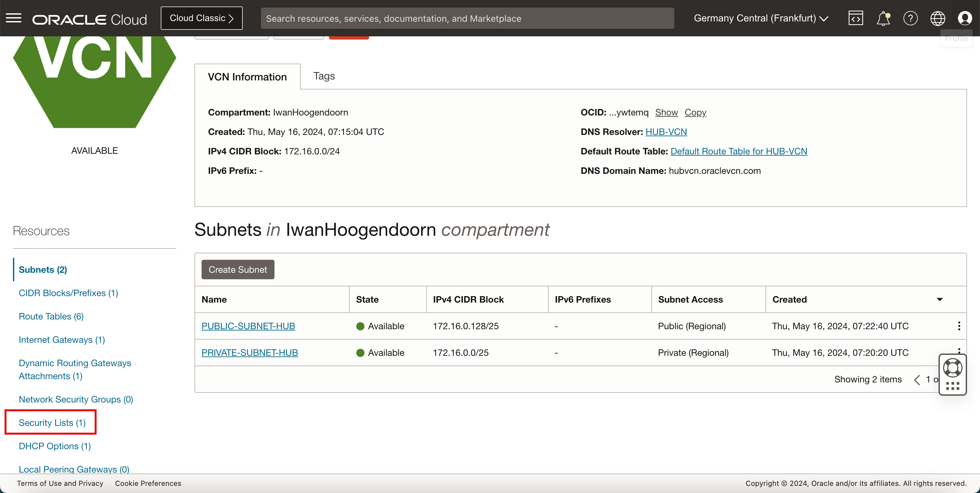Open the notifications bell
The width and height of the screenshot is (980, 493).
point(883,18)
